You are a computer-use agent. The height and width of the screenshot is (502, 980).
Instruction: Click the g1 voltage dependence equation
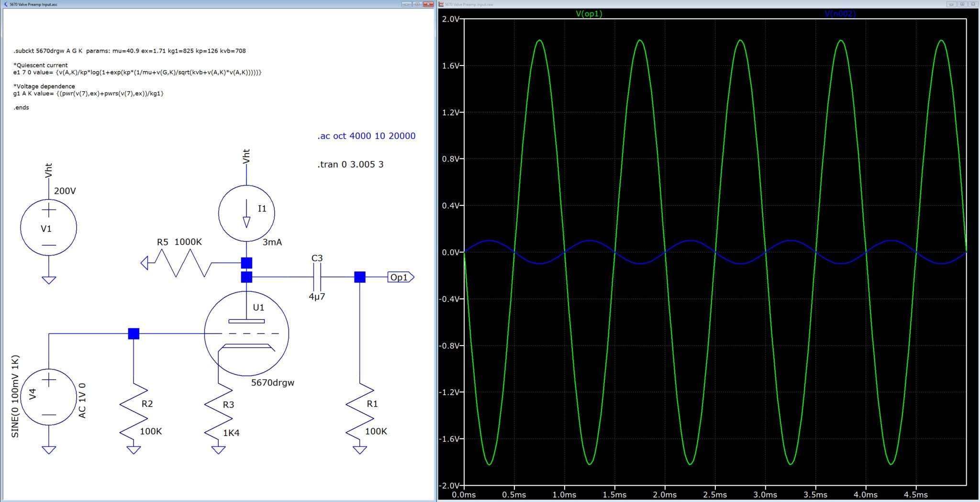pyautogui.click(x=89, y=93)
